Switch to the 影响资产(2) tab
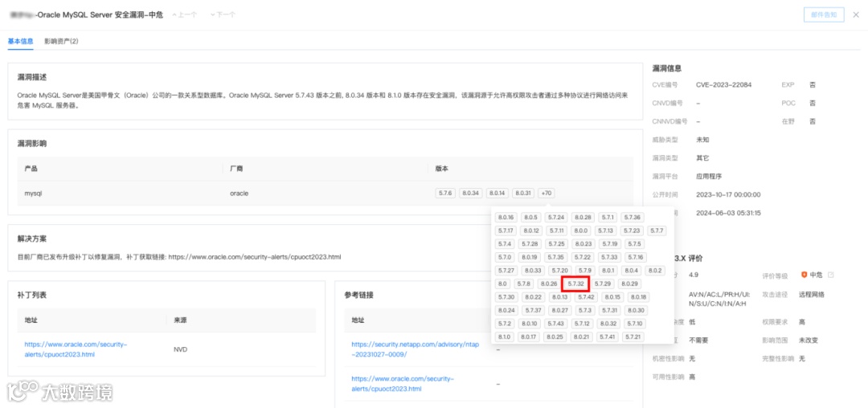The image size is (868, 408). (x=61, y=42)
